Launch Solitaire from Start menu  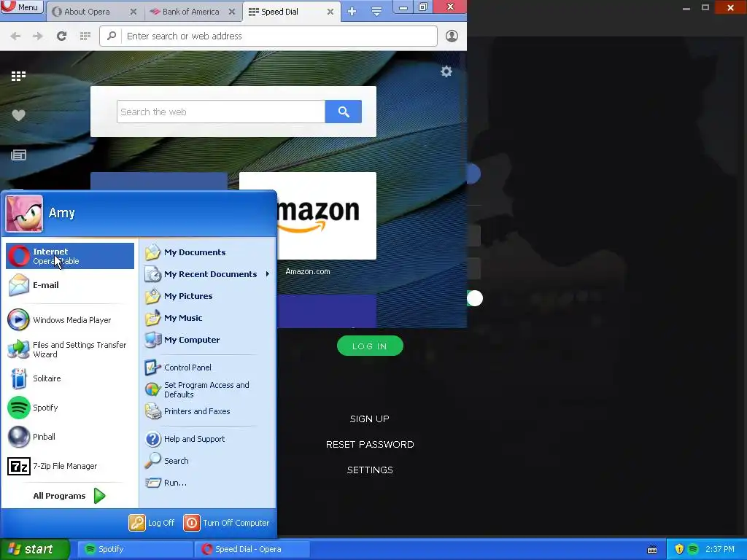click(70, 378)
